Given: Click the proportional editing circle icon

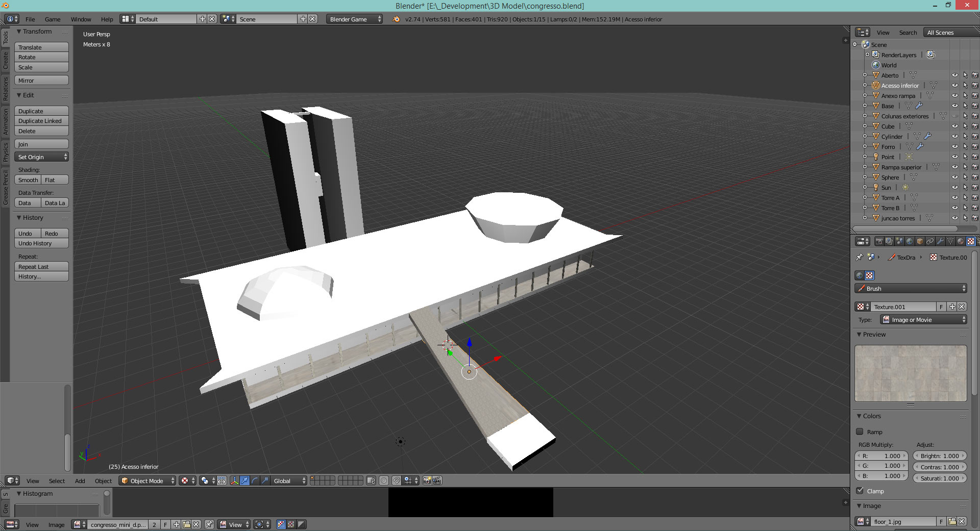Looking at the screenshot, I should coord(384,481).
